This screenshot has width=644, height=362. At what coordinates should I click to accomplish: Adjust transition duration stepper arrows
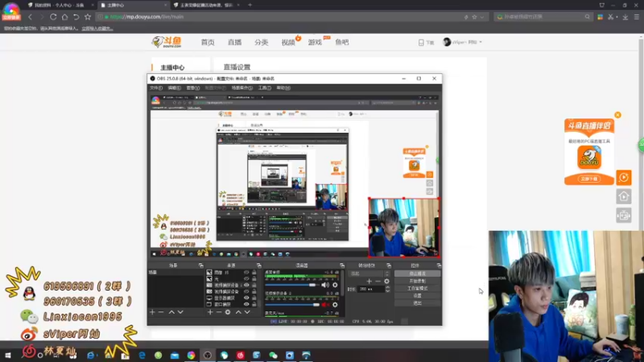[387, 289]
